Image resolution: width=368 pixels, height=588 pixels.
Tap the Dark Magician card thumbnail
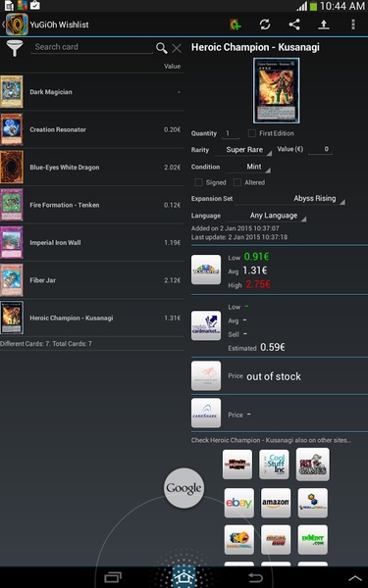tap(12, 92)
